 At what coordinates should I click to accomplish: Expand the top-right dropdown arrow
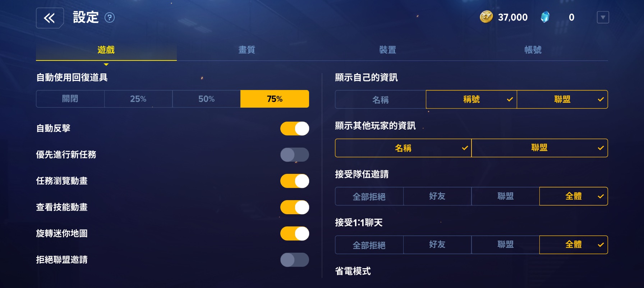(x=603, y=17)
